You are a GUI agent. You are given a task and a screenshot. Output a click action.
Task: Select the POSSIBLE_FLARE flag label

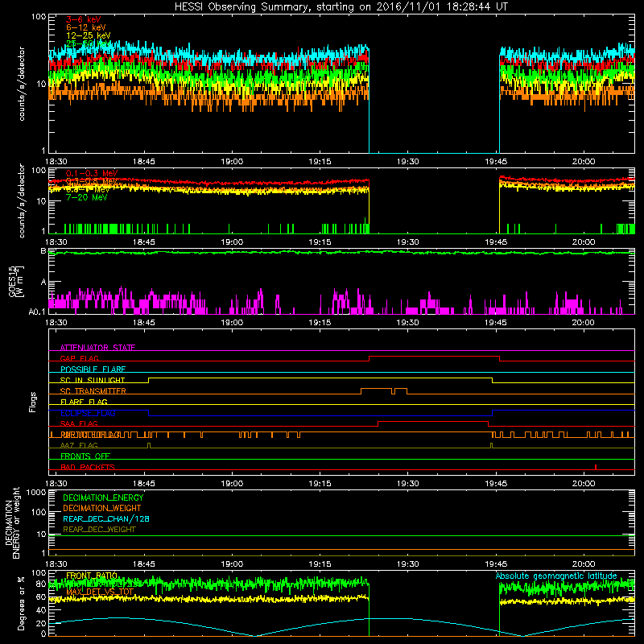pyautogui.click(x=93, y=369)
